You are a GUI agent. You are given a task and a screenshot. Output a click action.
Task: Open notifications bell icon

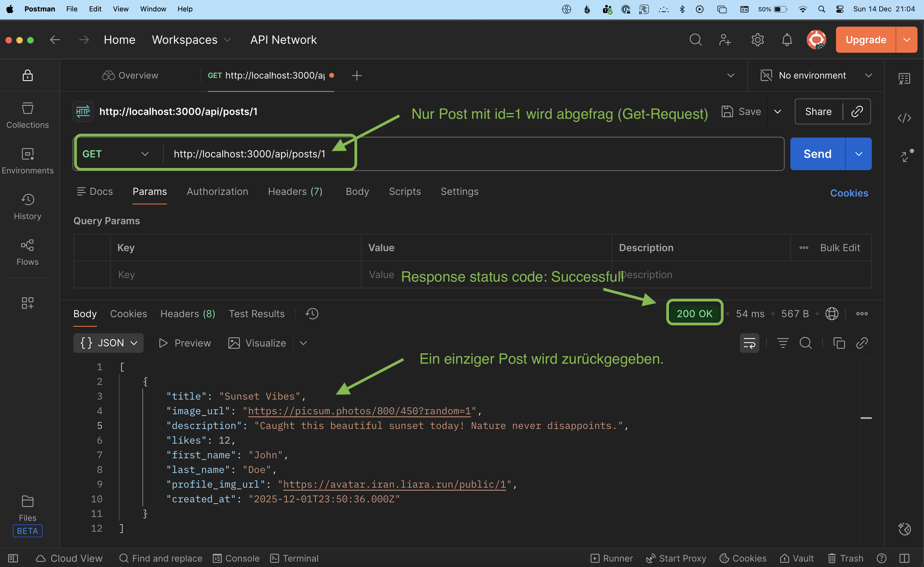click(787, 40)
